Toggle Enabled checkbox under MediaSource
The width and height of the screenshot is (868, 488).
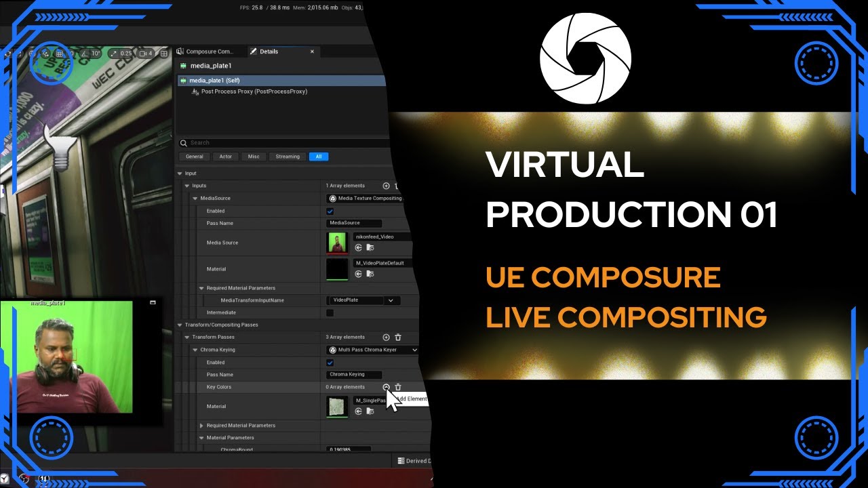tap(330, 211)
